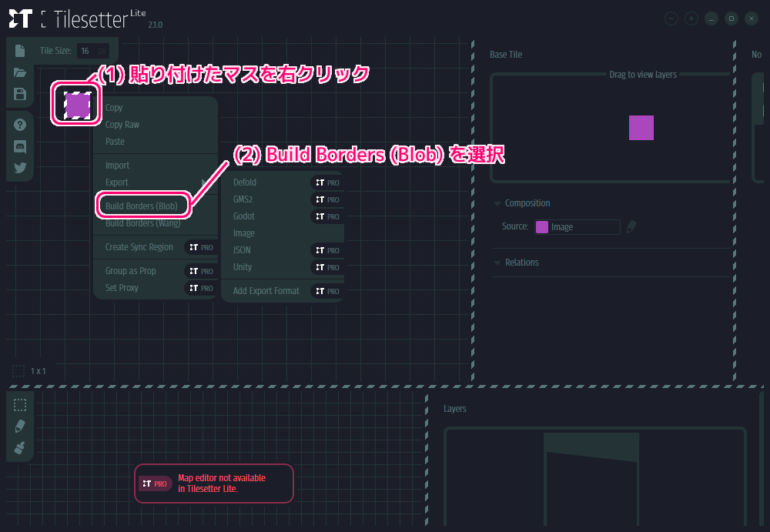This screenshot has height=532, width=770.
Task: Click the Save disk icon
Action: [x=20, y=94]
